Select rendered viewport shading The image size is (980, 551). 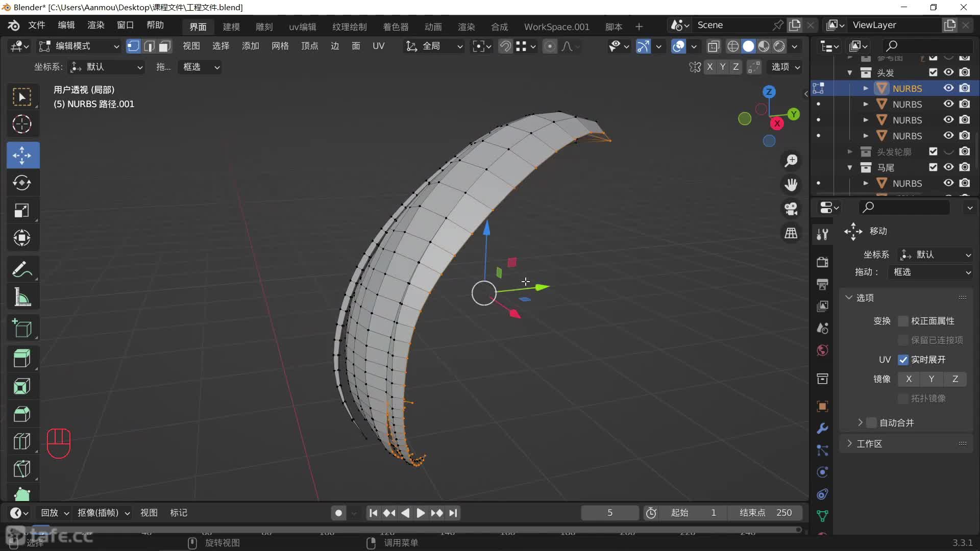coord(779,46)
